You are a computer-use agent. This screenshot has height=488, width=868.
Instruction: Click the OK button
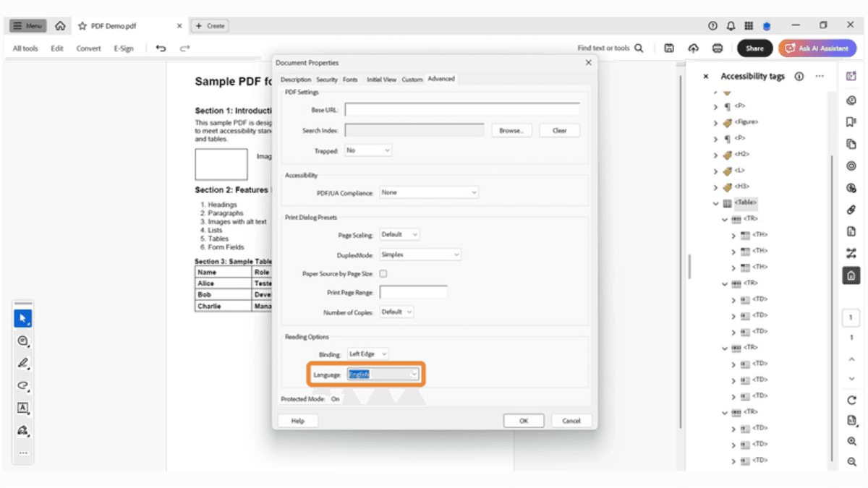coord(523,421)
